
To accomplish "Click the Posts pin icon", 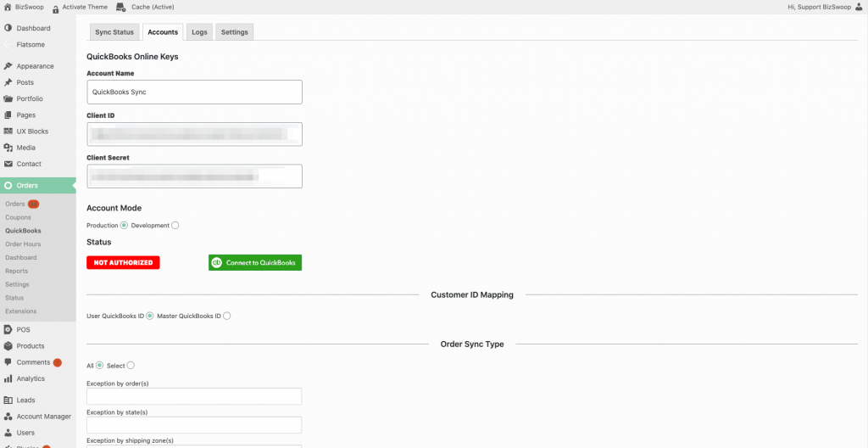I will [8, 82].
